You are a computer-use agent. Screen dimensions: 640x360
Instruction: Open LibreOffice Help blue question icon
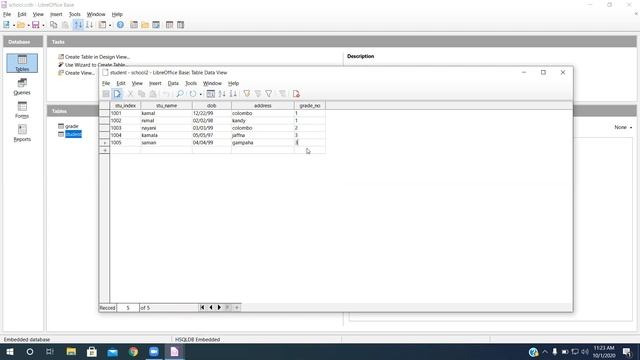pyautogui.click(x=120, y=25)
